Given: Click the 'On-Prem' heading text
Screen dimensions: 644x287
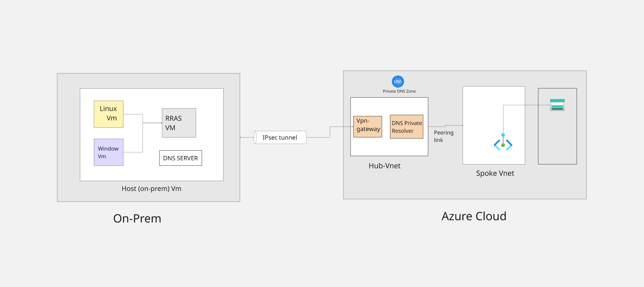Looking at the screenshot, I should click(137, 218).
